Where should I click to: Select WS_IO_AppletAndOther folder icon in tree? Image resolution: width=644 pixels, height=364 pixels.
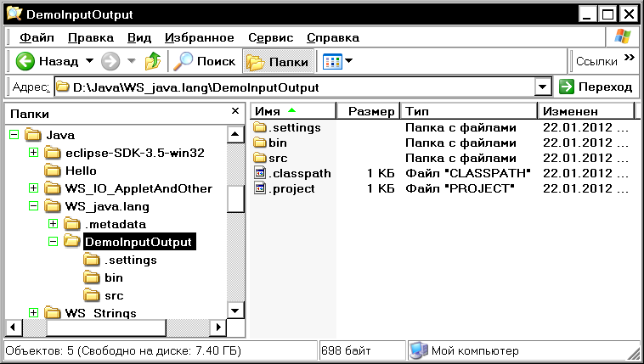(x=52, y=188)
